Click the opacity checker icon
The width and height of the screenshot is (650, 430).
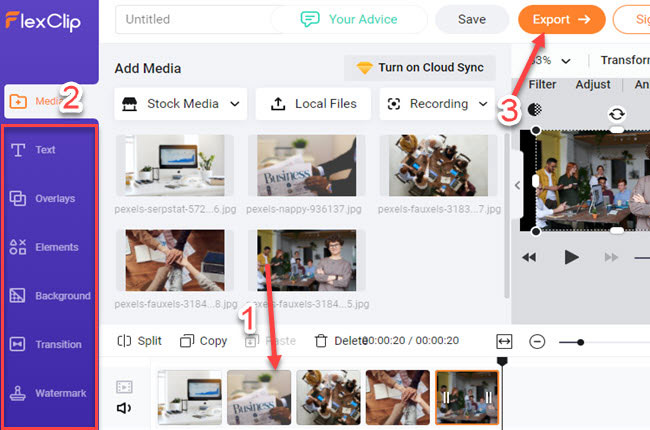(x=535, y=109)
